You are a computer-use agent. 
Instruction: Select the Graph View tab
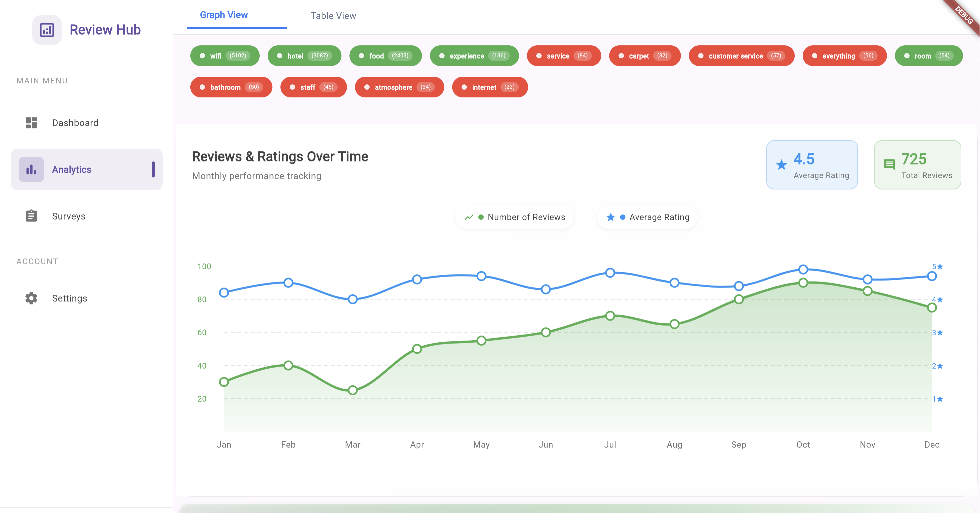224,15
